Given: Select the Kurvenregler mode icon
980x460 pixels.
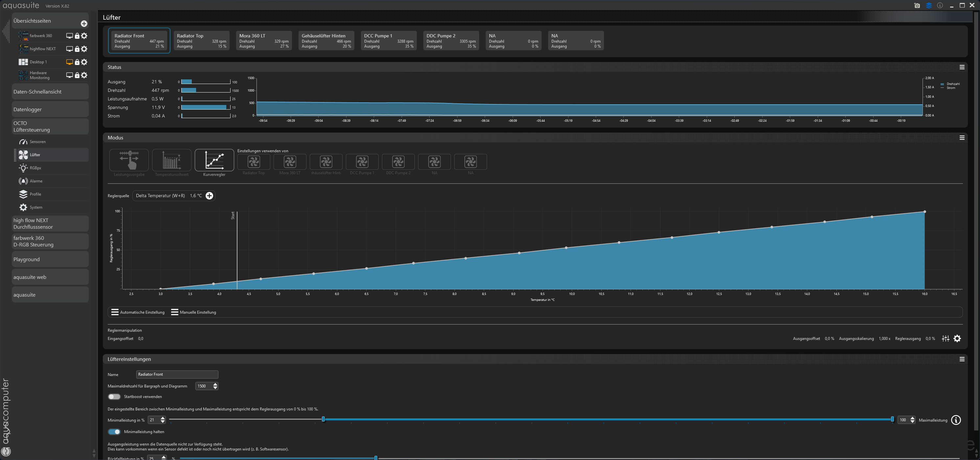Looking at the screenshot, I should click(214, 160).
